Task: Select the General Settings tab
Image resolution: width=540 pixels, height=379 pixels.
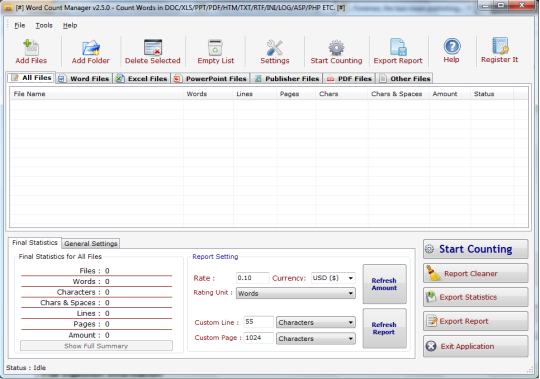Action: [x=91, y=243]
